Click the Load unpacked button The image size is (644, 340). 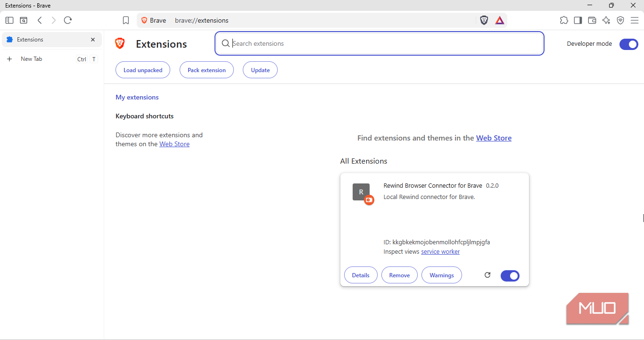[x=143, y=70]
